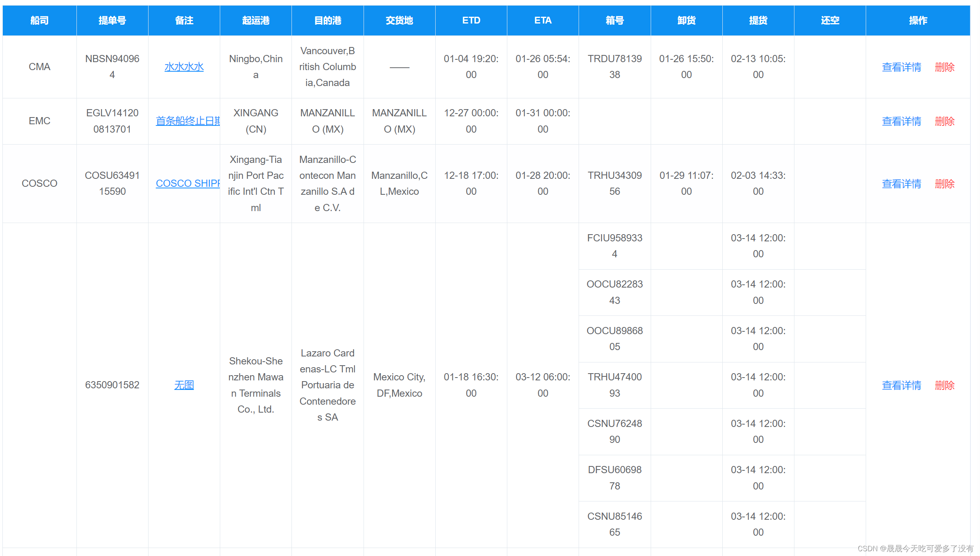Select the EMC carrier cell
The width and height of the screenshot is (980, 556).
click(39, 121)
